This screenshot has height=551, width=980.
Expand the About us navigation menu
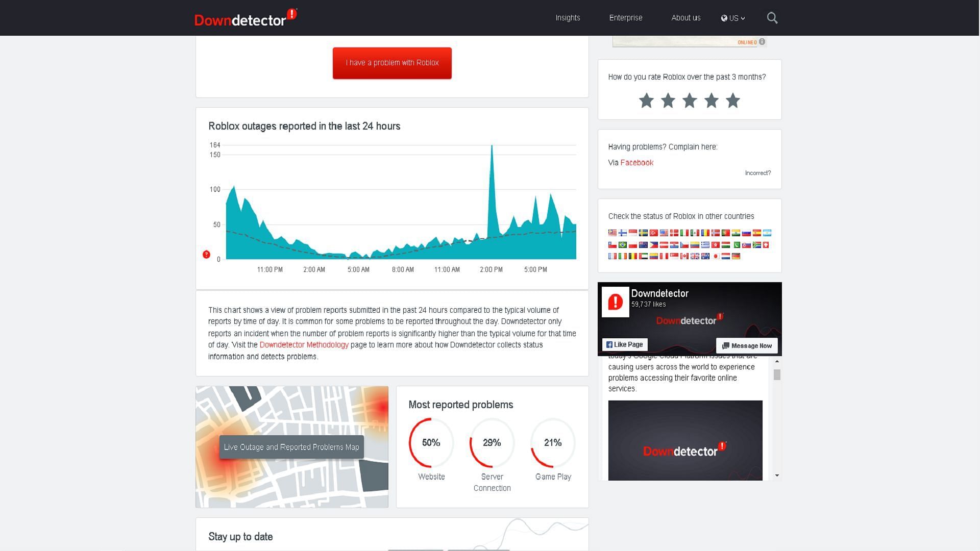click(x=686, y=17)
